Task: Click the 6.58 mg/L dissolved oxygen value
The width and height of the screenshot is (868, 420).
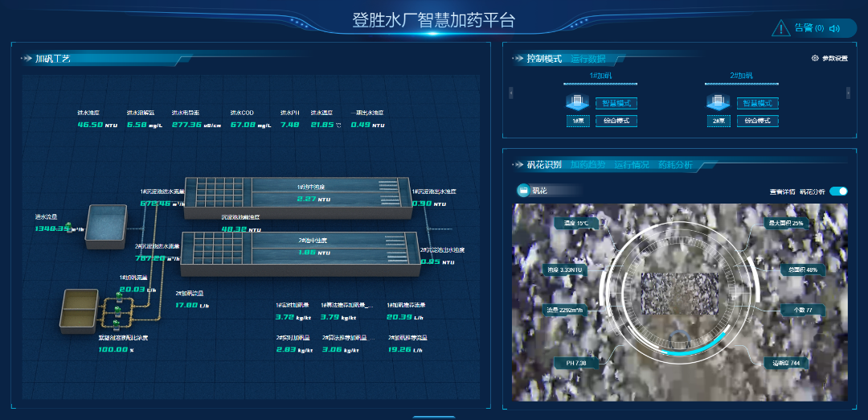Action: 144,126
